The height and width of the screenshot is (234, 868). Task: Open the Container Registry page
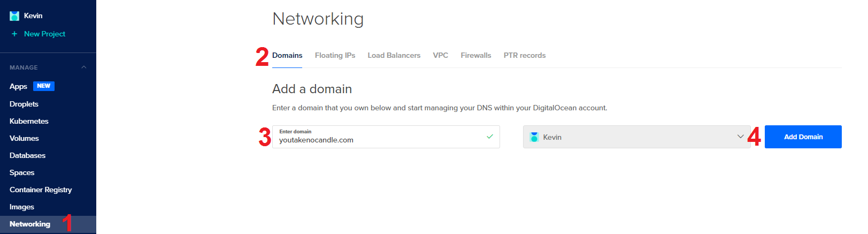click(x=41, y=190)
